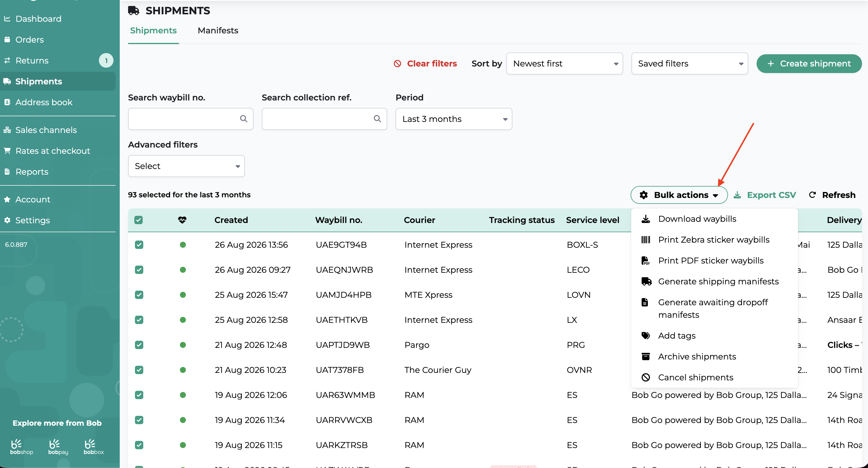This screenshot has width=868, height=468.
Task: Select the Shipments tab
Action: tap(153, 30)
